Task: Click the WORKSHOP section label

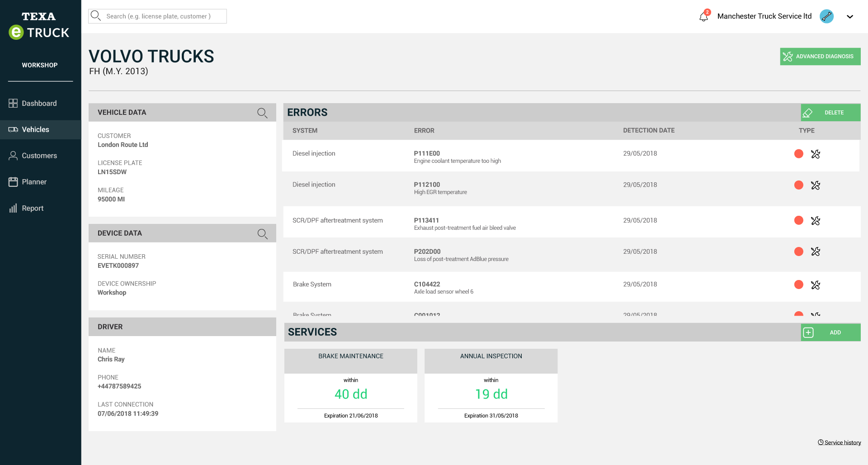Action: point(40,65)
